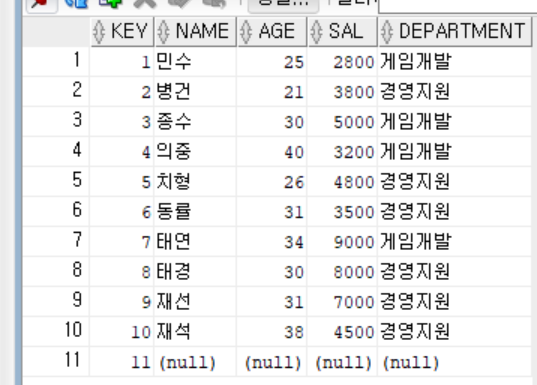Select KEY cell in 태연's row
Screen dimensions: 537x385
pyautogui.click(x=122, y=242)
